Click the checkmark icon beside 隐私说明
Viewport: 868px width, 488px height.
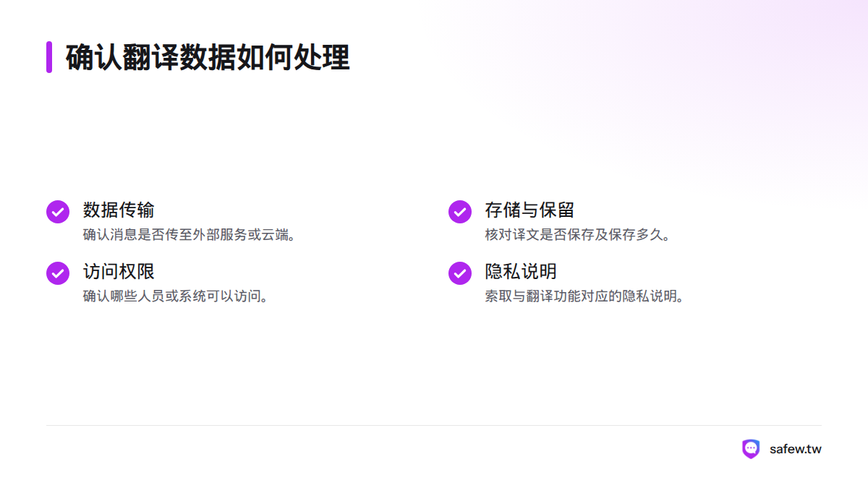point(460,273)
